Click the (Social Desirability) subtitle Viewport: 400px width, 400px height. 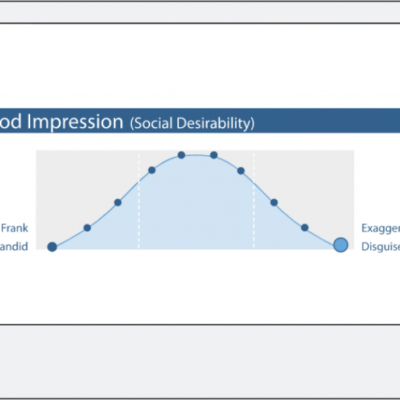192,123
